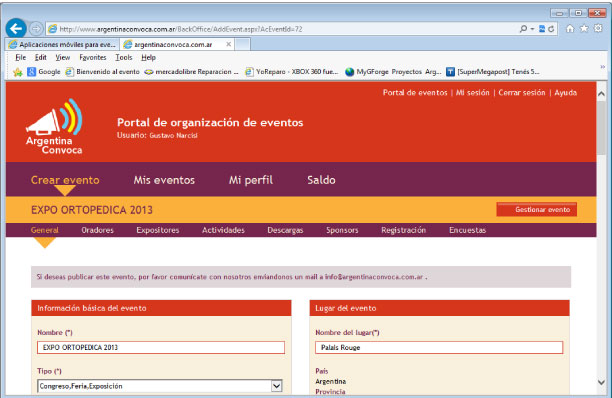The height and width of the screenshot is (398, 612).
Task: Click the browser back arrow button
Action: (16, 28)
